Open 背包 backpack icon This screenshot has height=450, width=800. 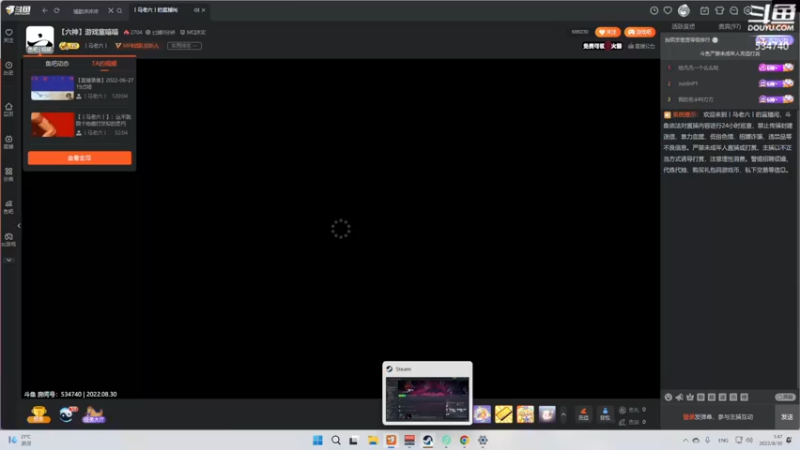(x=605, y=414)
